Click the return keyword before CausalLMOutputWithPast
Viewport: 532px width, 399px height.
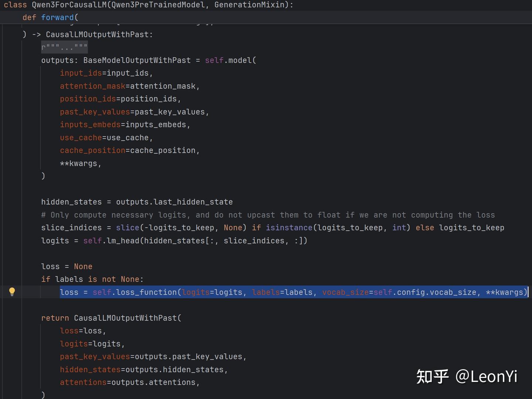[55, 318]
